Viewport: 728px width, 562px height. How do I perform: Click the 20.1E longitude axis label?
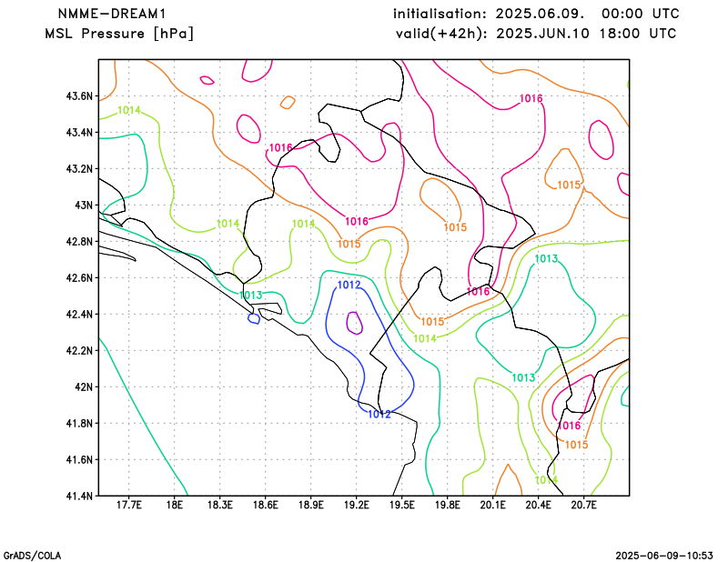click(x=493, y=505)
